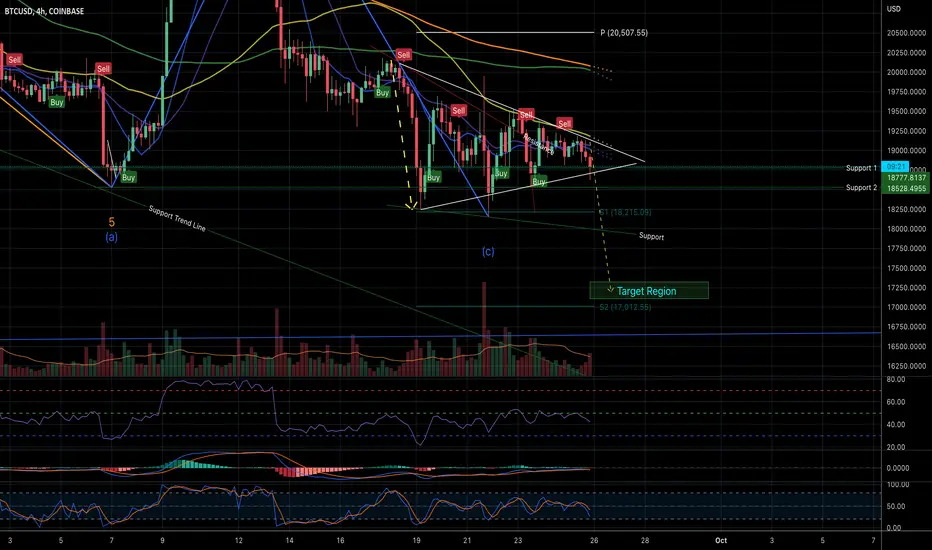The width and height of the screenshot is (932, 550).
Task: Click the 18528.4955 price tag
Action: (906, 188)
